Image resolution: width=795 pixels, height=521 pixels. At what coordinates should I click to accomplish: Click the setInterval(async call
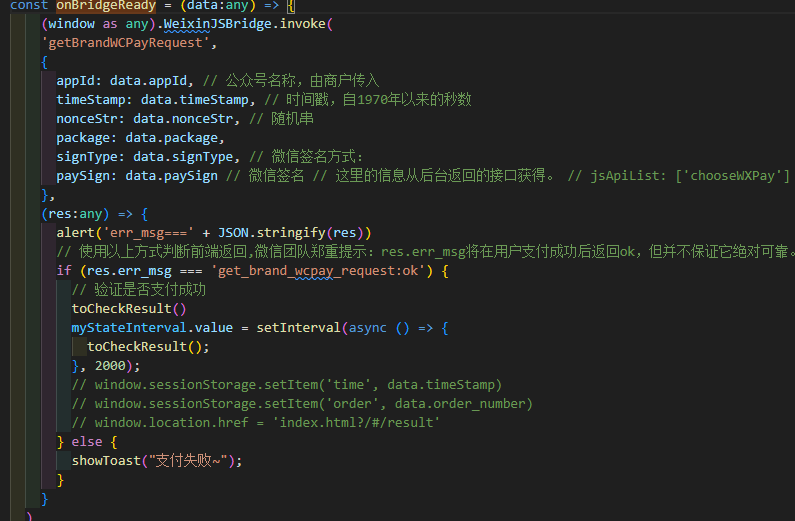[x=321, y=328]
